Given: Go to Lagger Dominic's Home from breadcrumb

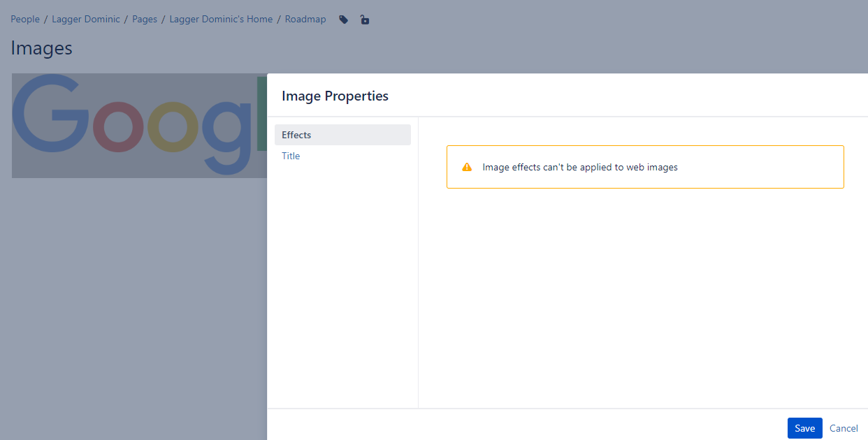Looking at the screenshot, I should point(221,19).
